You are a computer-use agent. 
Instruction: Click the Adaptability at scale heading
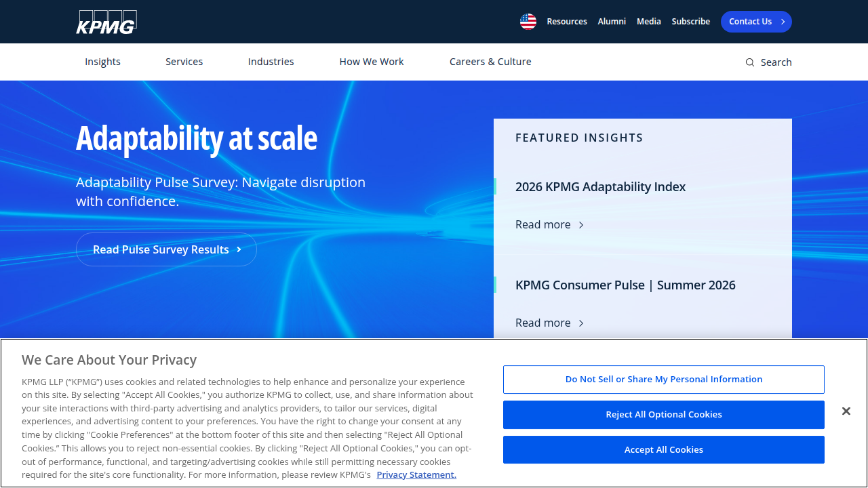tap(197, 138)
